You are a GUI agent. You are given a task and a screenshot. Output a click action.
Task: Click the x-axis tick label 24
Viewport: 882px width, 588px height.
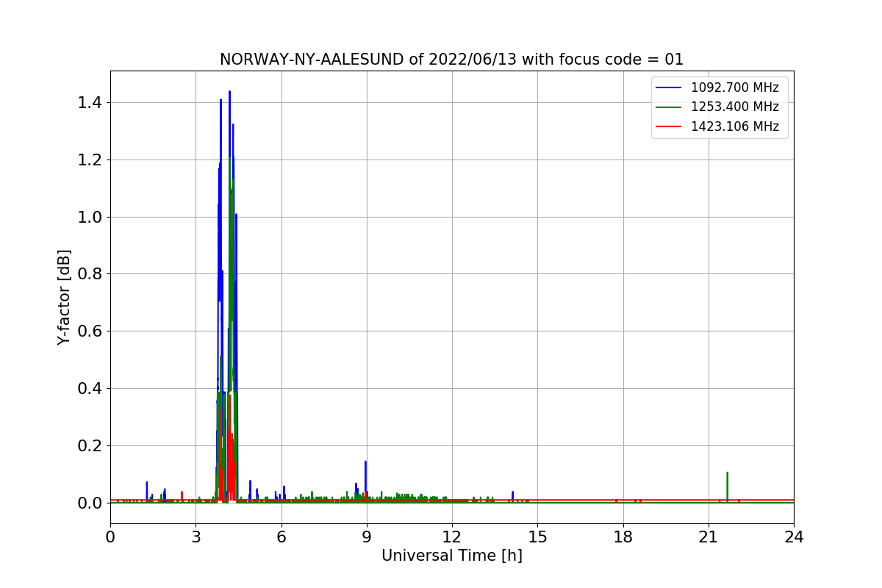click(x=794, y=537)
